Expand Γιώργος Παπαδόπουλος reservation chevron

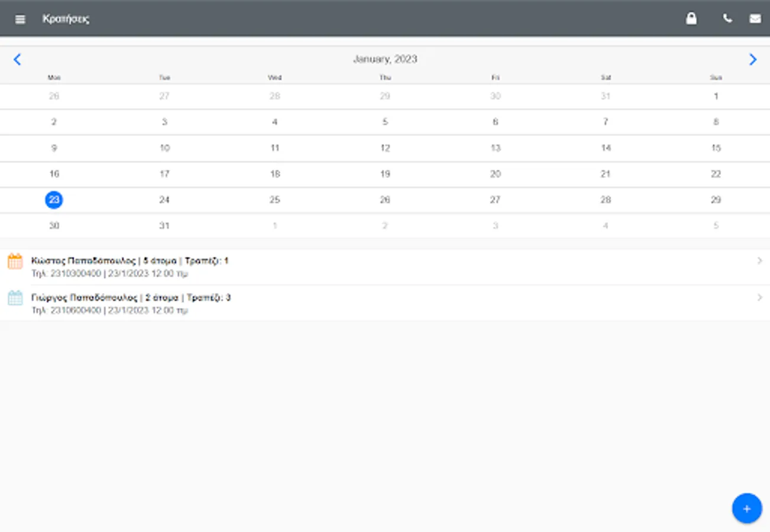point(760,297)
